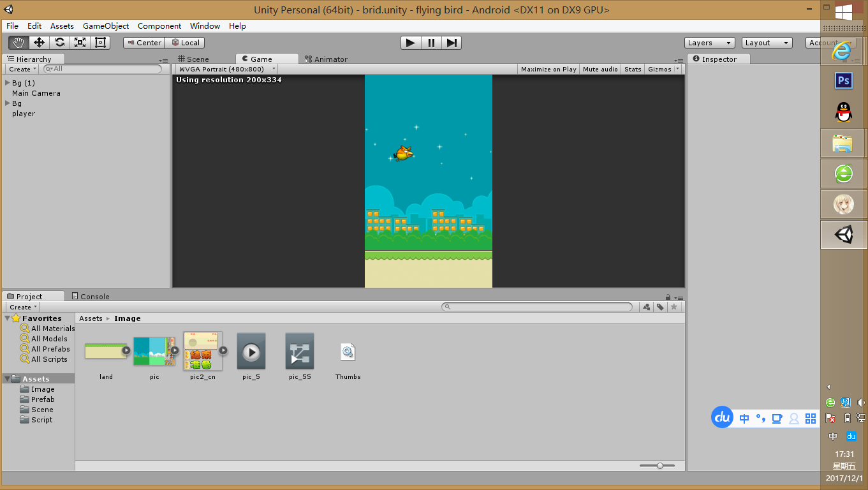868x490 pixels.
Task: Select the player object in Hierarchy
Action: (24, 114)
